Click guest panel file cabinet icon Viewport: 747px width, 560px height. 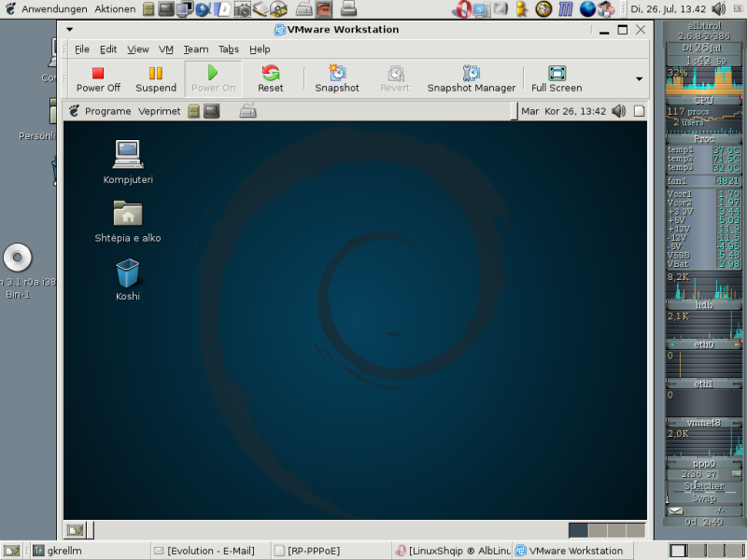coord(193,111)
